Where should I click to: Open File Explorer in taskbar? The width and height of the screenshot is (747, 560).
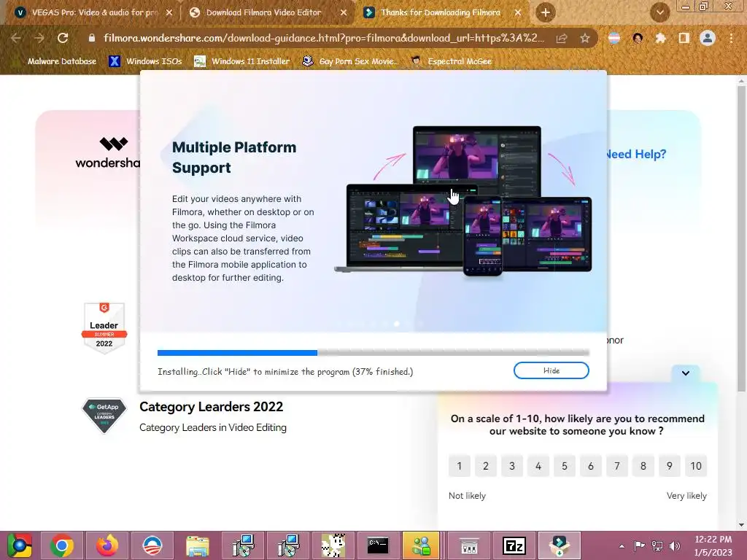tap(197, 545)
